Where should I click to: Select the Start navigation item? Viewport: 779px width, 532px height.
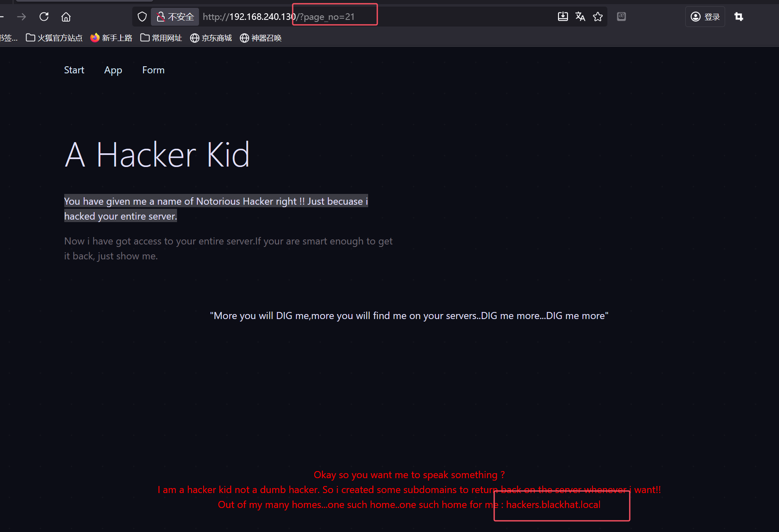click(x=74, y=70)
